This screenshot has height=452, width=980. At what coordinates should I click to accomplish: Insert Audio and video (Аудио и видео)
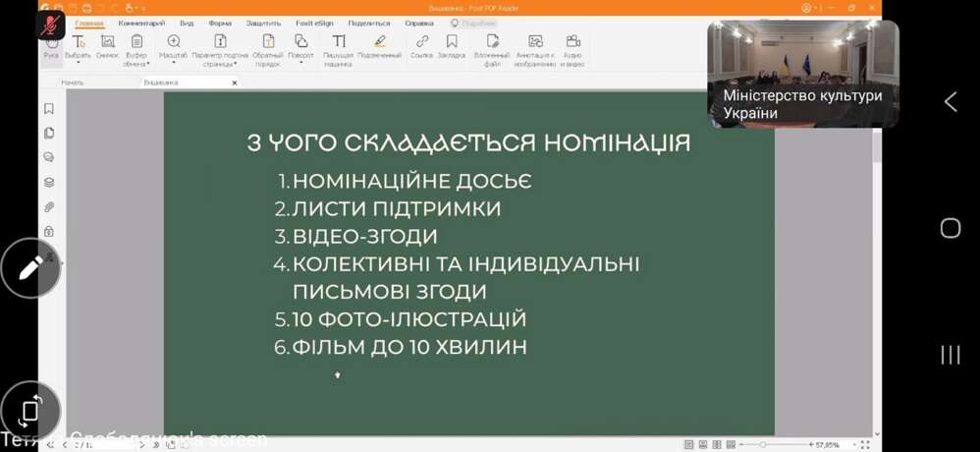click(x=572, y=51)
